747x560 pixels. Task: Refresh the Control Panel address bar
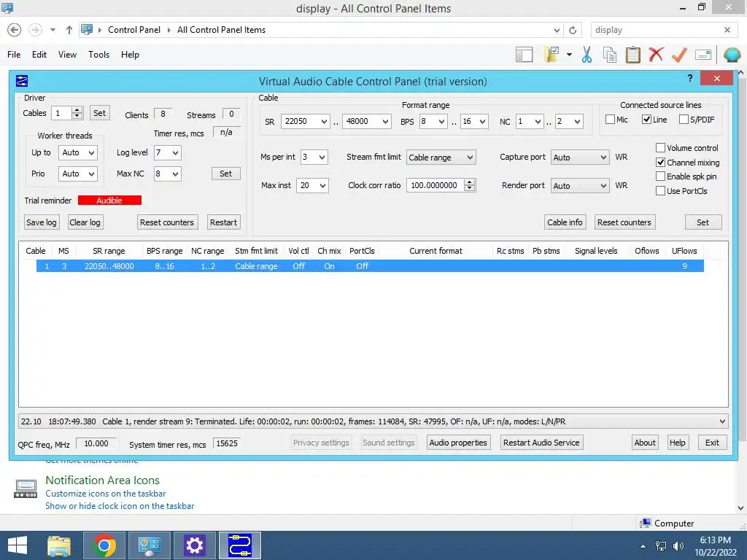pyautogui.click(x=573, y=30)
